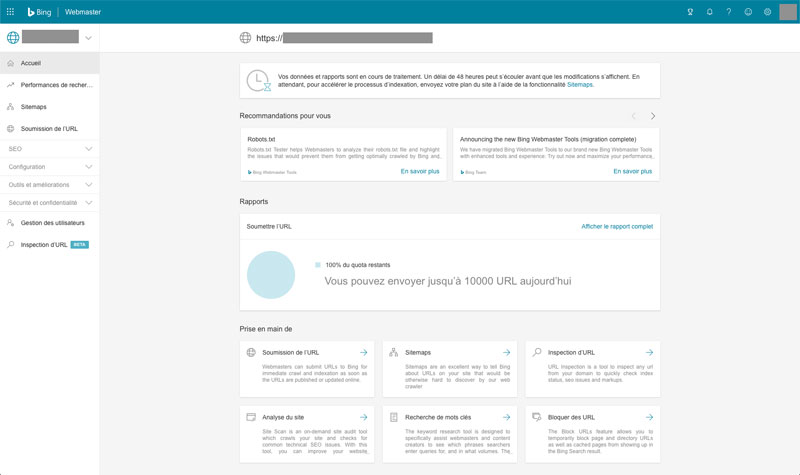
Task: Open Inspection d'URL BETA in sidebar
Action: click(x=49, y=245)
